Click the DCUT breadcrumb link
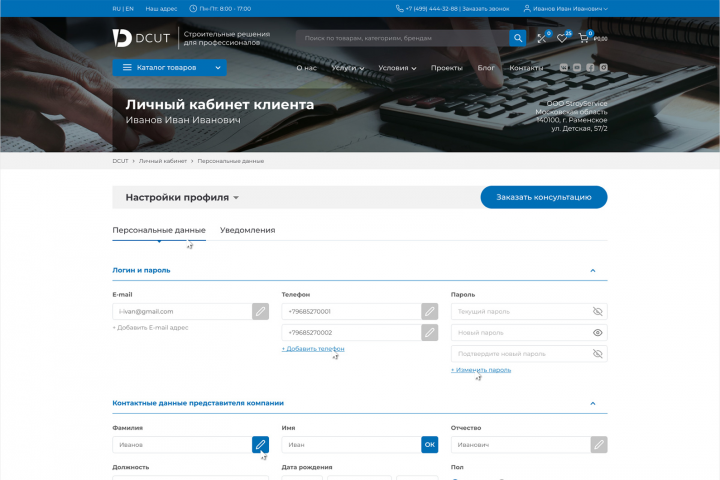The image size is (720, 480). [120, 161]
